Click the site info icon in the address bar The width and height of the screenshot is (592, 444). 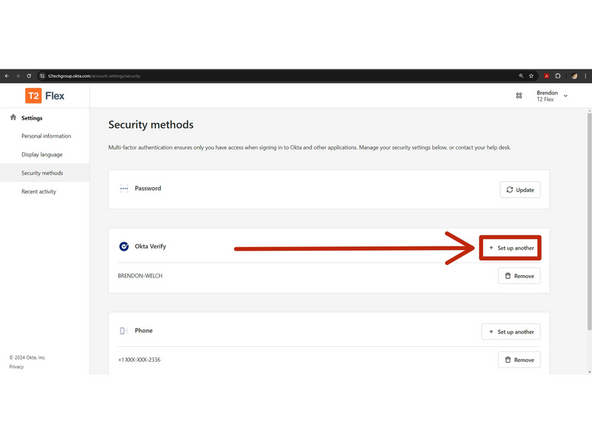[42, 76]
